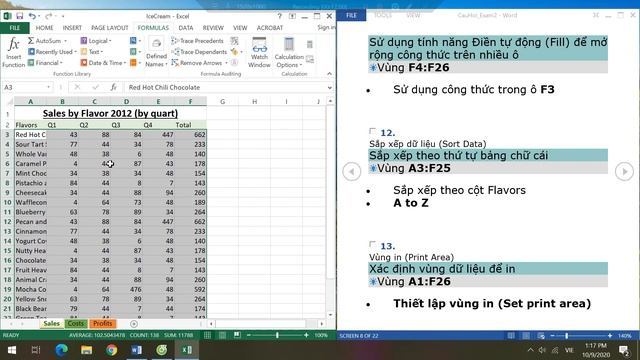Open Logical functions list
640x360 pixels.
pyautogui.click(x=96, y=41)
